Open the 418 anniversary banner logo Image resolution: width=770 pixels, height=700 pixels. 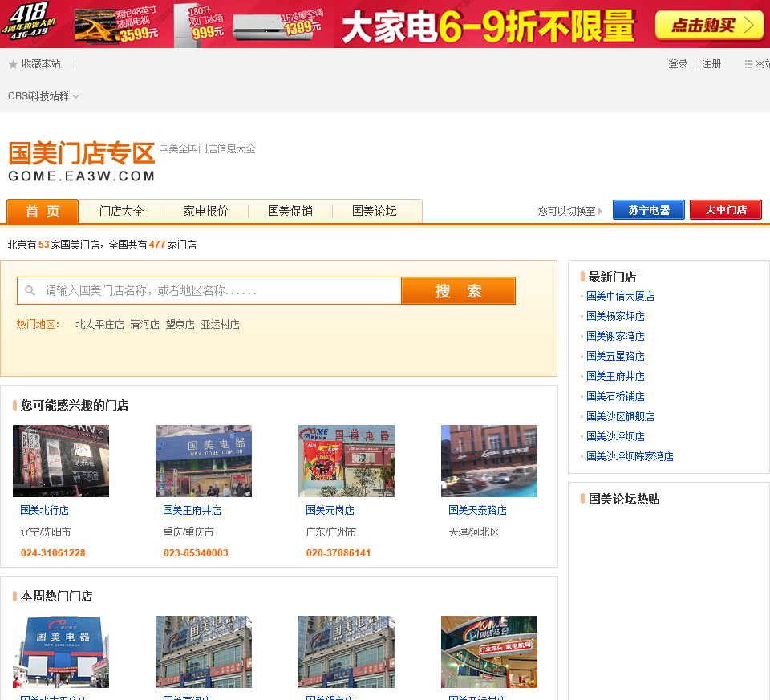[x=30, y=21]
